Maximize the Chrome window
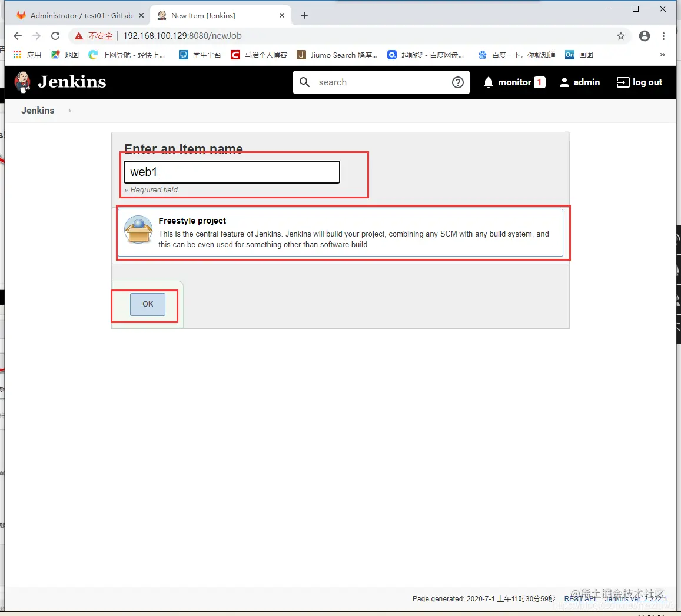The image size is (681, 616). 636,9
